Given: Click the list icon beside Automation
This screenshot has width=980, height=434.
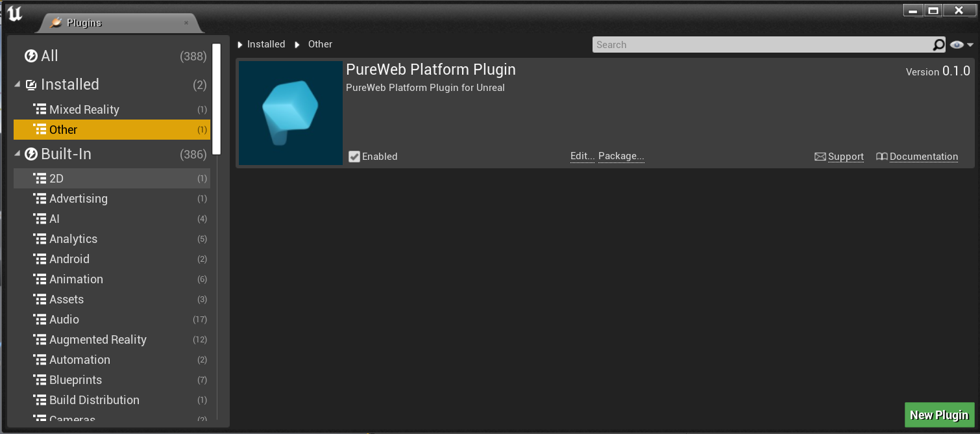Looking at the screenshot, I should click(40, 359).
